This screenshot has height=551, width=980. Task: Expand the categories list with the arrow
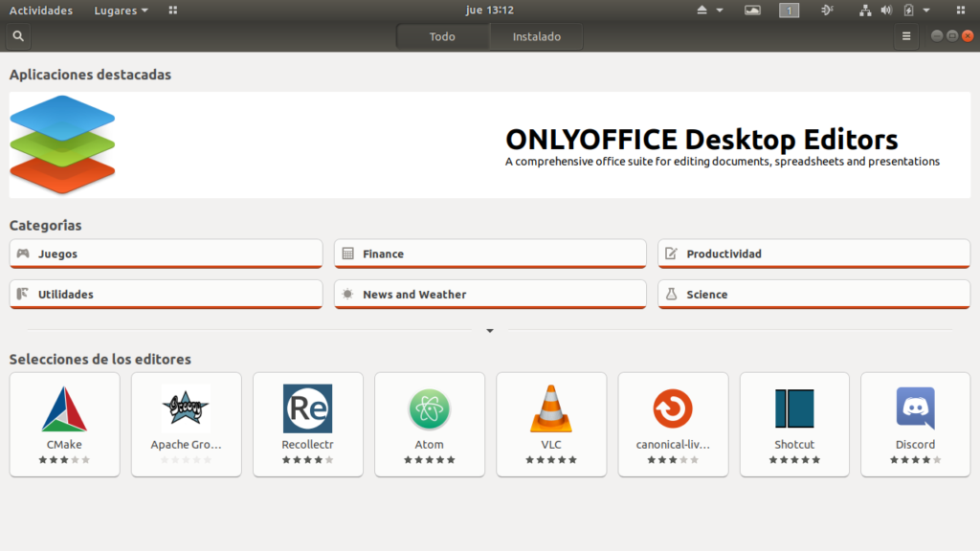pos(490,330)
